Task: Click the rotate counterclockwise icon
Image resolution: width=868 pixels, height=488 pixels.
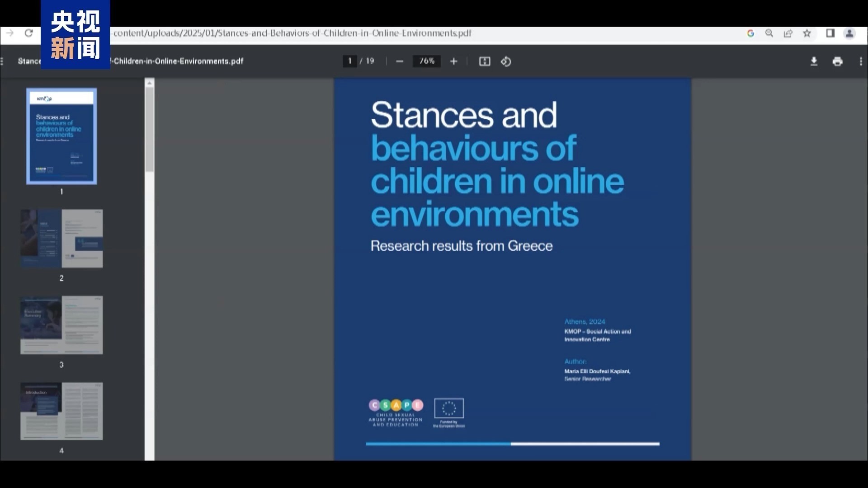Action: pyautogui.click(x=506, y=61)
